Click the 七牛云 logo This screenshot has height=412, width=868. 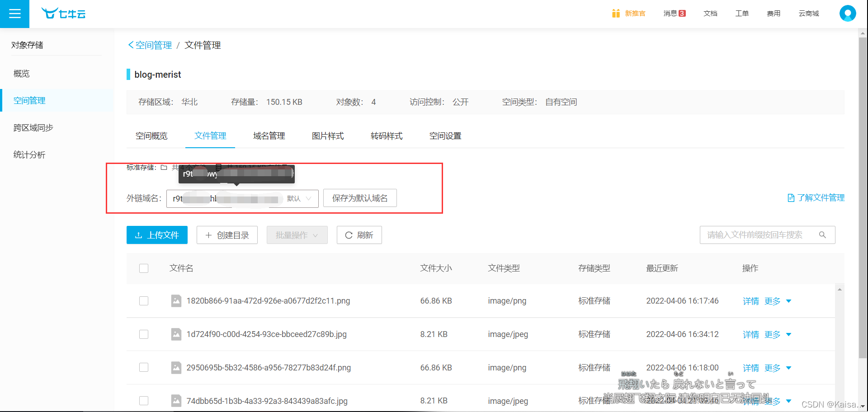[63, 14]
